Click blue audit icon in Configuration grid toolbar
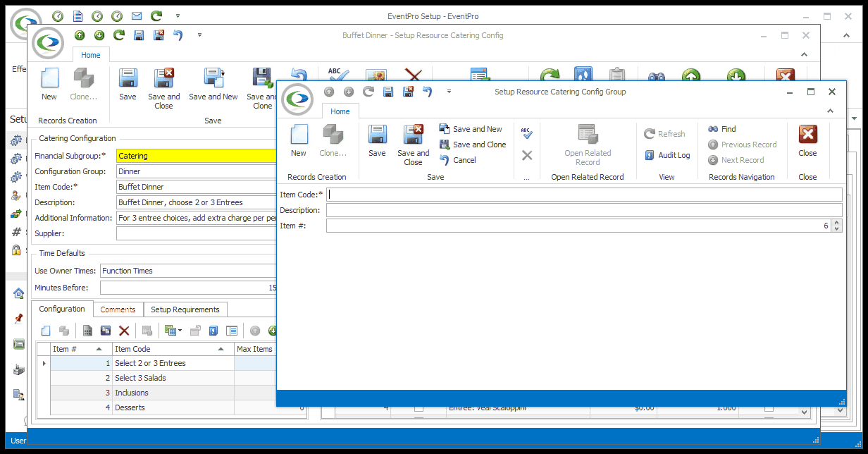This screenshot has width=868, height=454. point(213,331)
